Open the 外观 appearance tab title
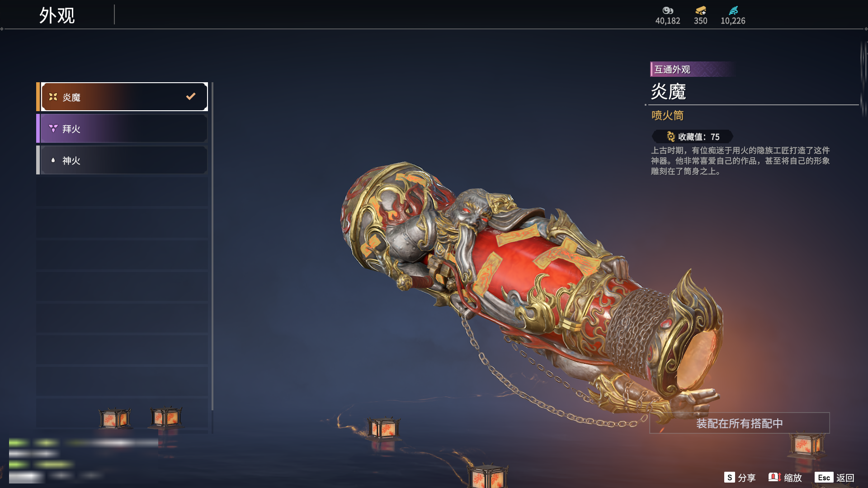The width and height of the screenshot is (868, 488). click(57, 15)
